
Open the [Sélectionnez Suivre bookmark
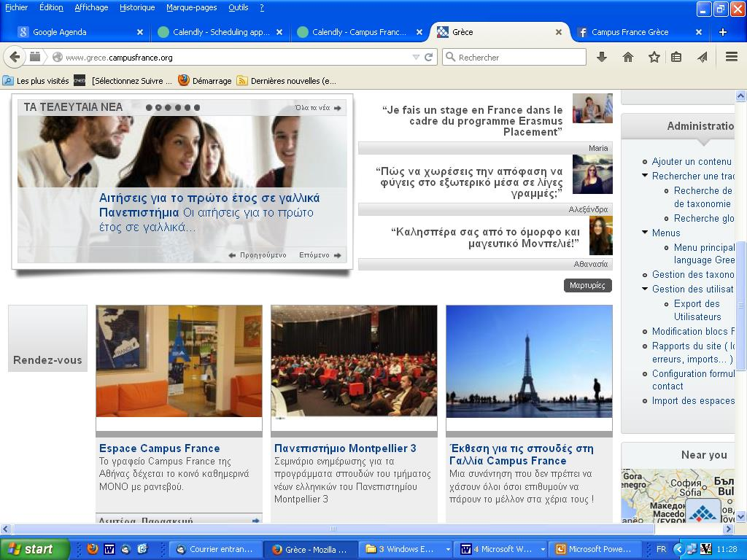click(123, 81)
